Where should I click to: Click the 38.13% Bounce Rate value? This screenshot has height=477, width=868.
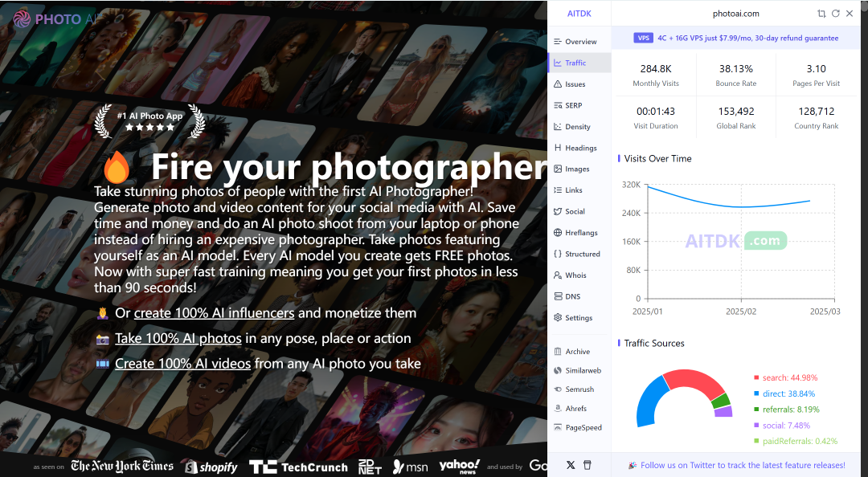[735, 68]
